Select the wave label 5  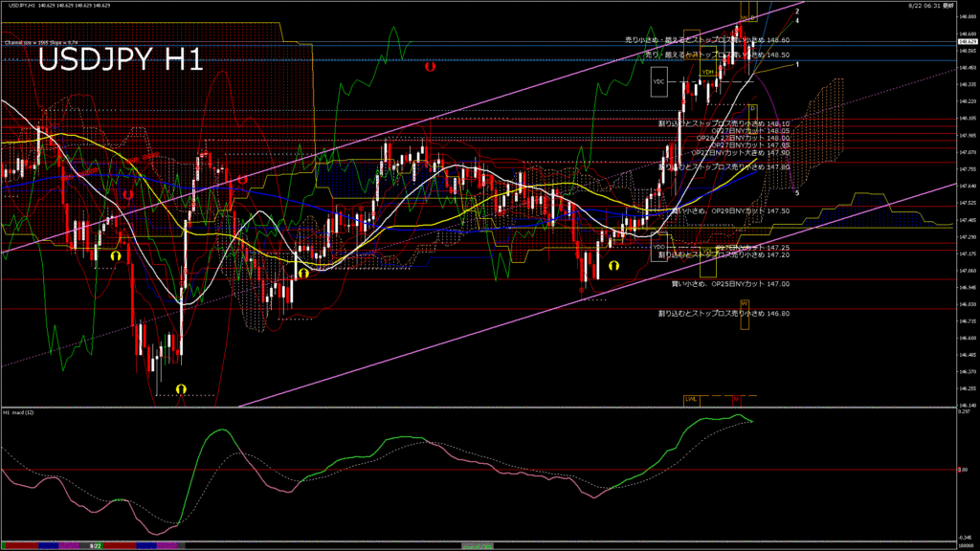pos(797,193)
